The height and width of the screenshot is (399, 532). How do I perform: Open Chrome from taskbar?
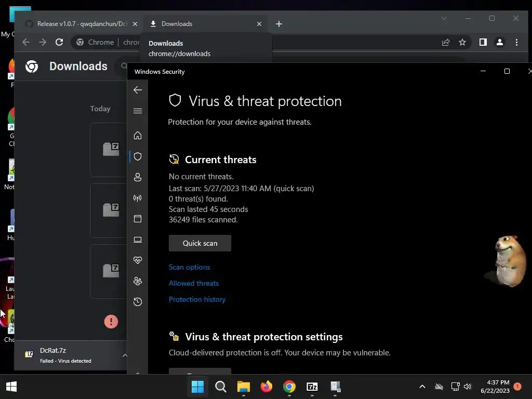tap(289, 387)
